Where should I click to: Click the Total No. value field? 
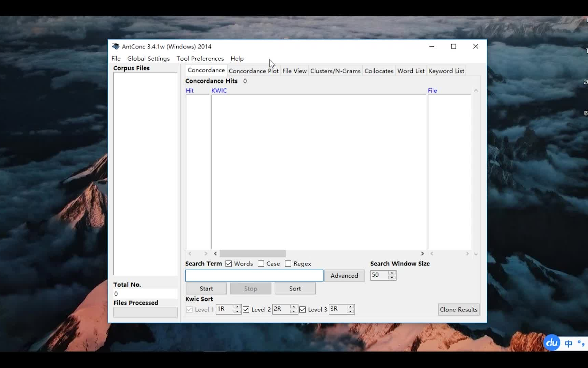tap(145, 294)
